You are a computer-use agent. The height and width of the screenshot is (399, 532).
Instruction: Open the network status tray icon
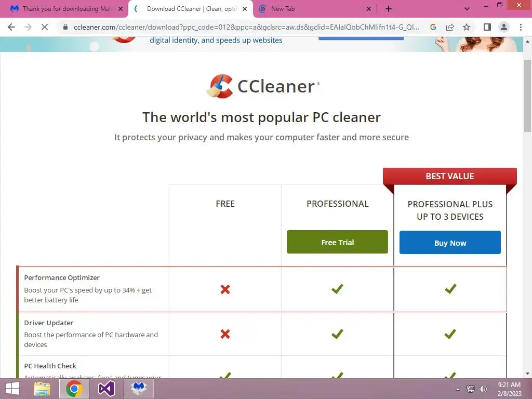[471, 389]
